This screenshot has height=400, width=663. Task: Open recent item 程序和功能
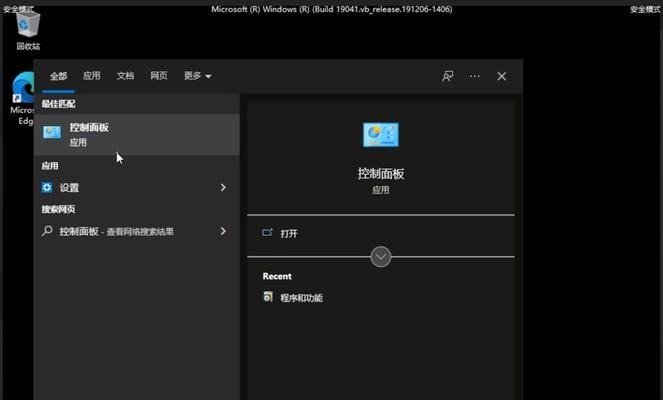[301, 298]
